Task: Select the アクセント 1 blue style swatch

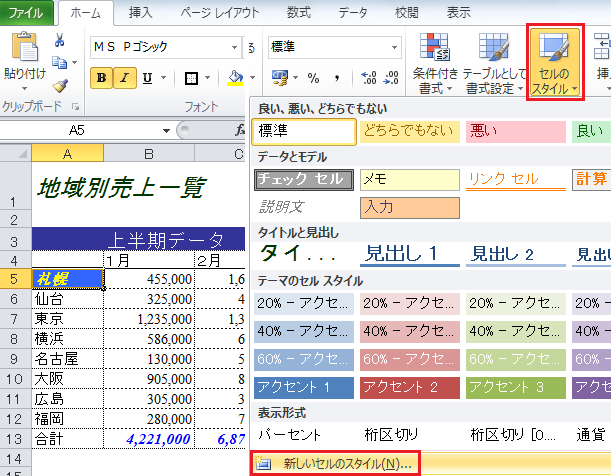Action: click(304, 387)
